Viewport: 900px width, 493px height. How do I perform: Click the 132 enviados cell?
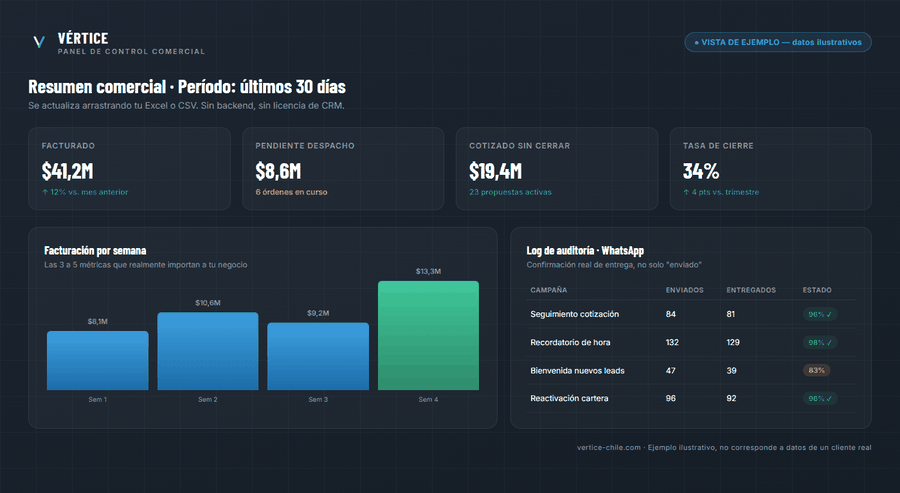click(x=672, y=342)
